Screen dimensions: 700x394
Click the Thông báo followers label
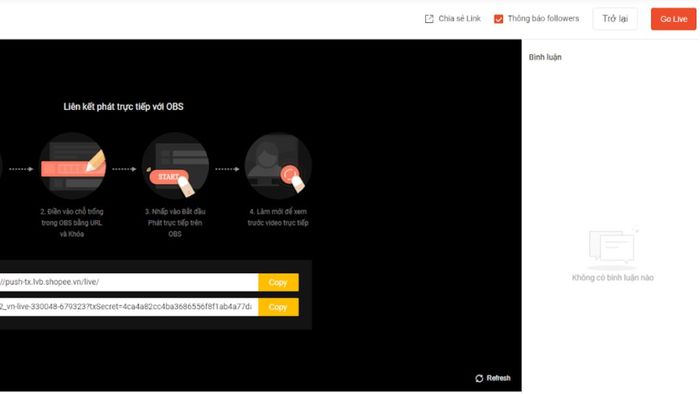(x=543, y=19)
